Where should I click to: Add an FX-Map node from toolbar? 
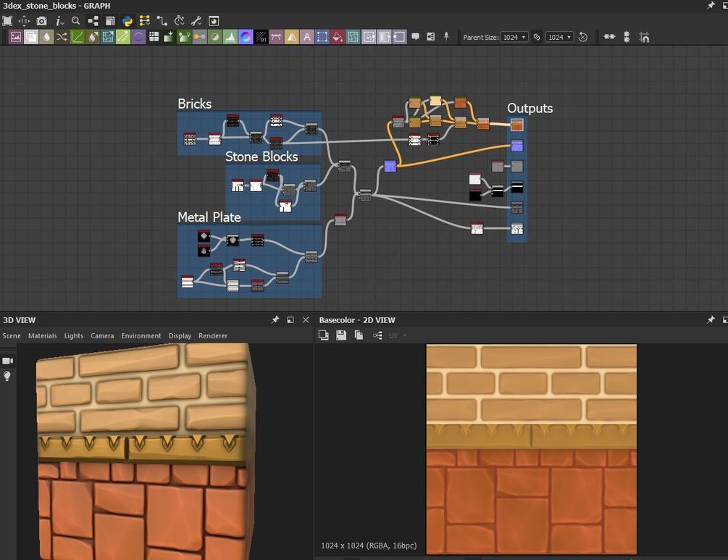coord(154,37)
